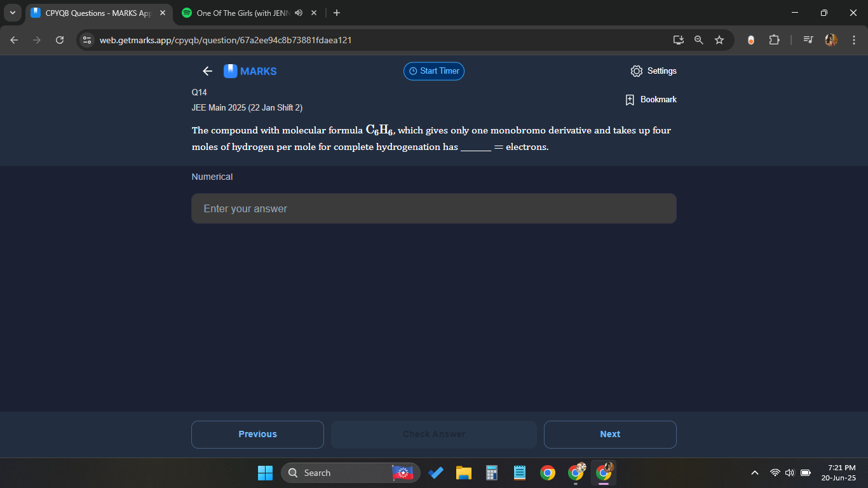Start the question timer
Viewport: 868px width, 488px height.
(434, 71)
